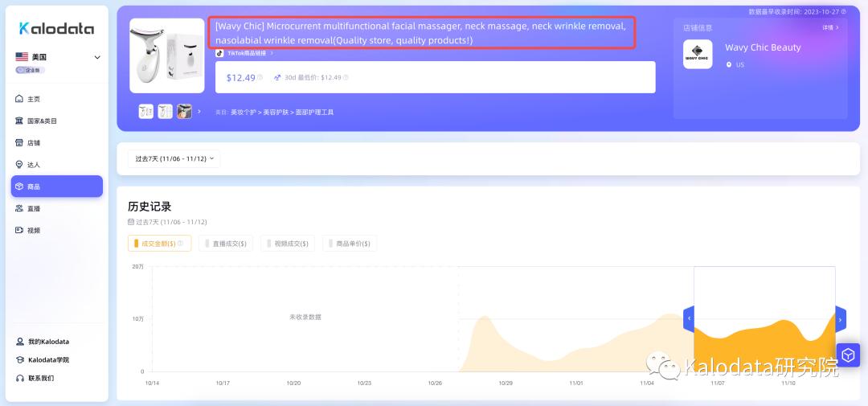The image size is (868, 406).
Task: Click the 店铺信息 panel heading
Action: [698, 27]
